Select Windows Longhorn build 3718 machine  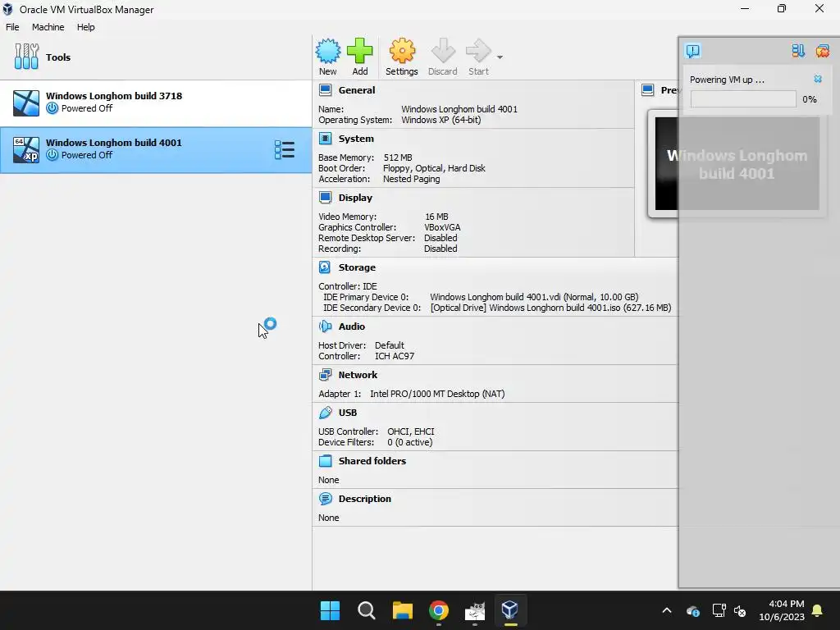coord(156,103)
